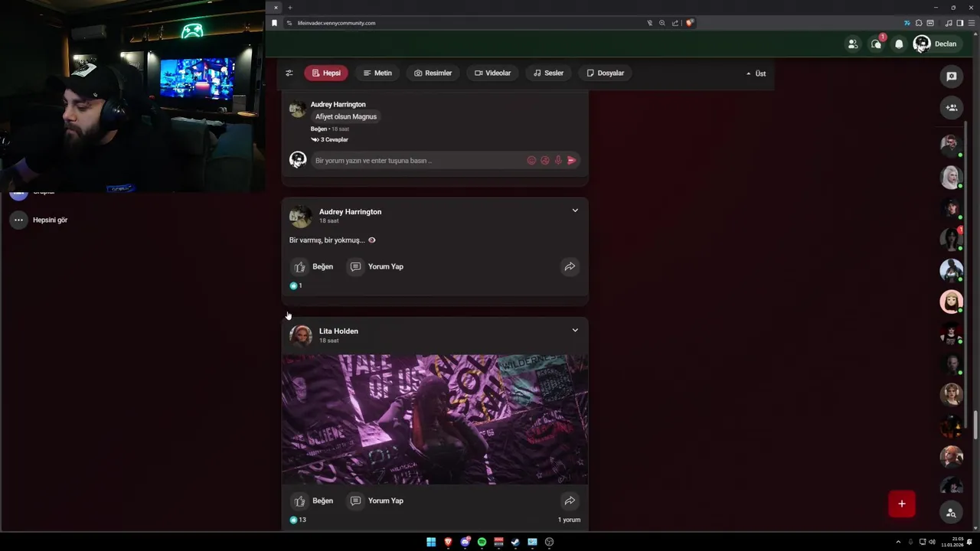Click the share page icon in address bar
The height and width of the screenshot is (551, 980).
675,23
